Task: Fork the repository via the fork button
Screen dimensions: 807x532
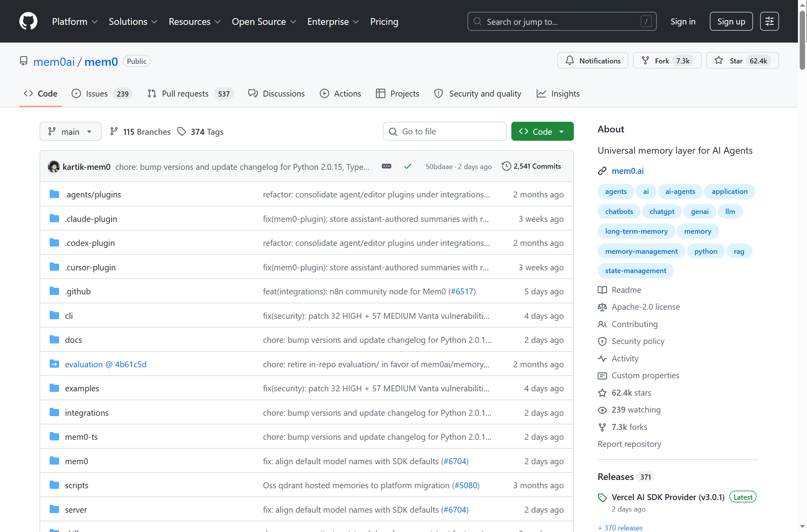Action: click(x=667, y=61)
